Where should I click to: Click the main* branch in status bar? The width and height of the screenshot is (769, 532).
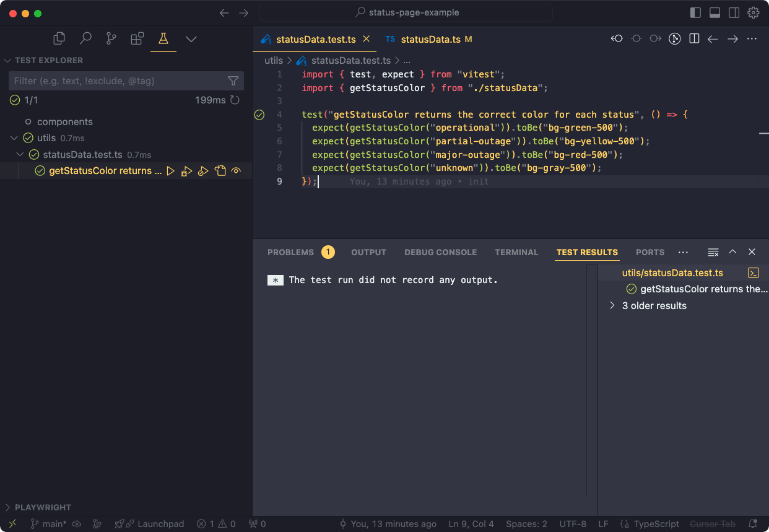coord(48,523)
